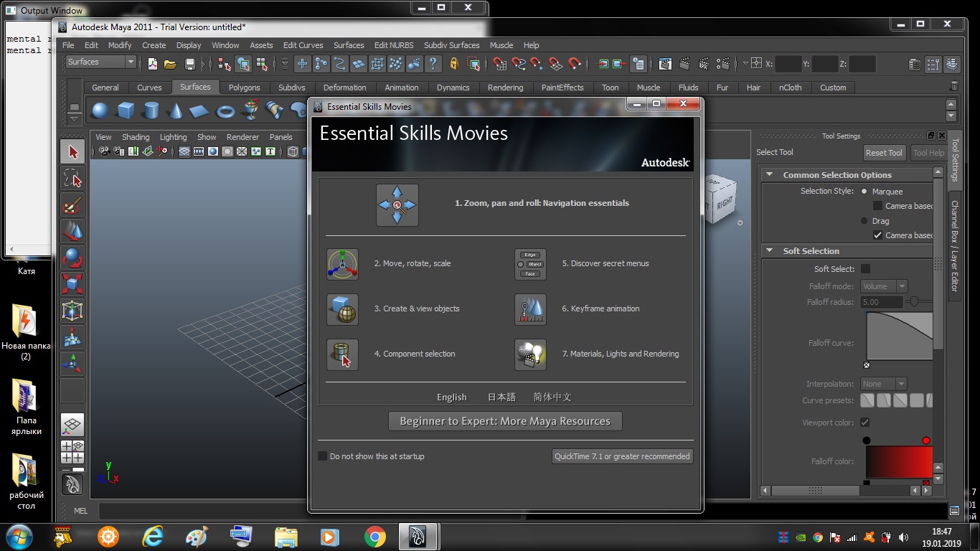Open the Create menu
The image size is (980, 551).
(154, 45)
